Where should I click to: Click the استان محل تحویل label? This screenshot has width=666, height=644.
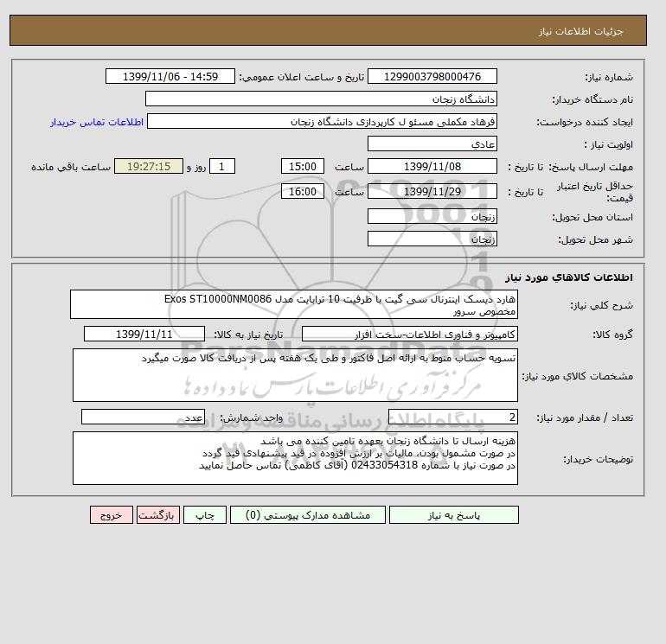coord(592,217)
